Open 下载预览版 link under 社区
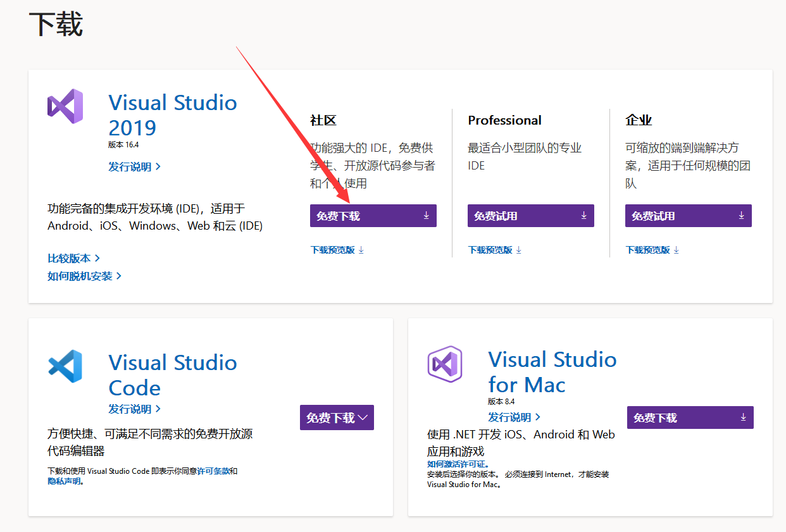The image size is (786, 532). [337, 250]
